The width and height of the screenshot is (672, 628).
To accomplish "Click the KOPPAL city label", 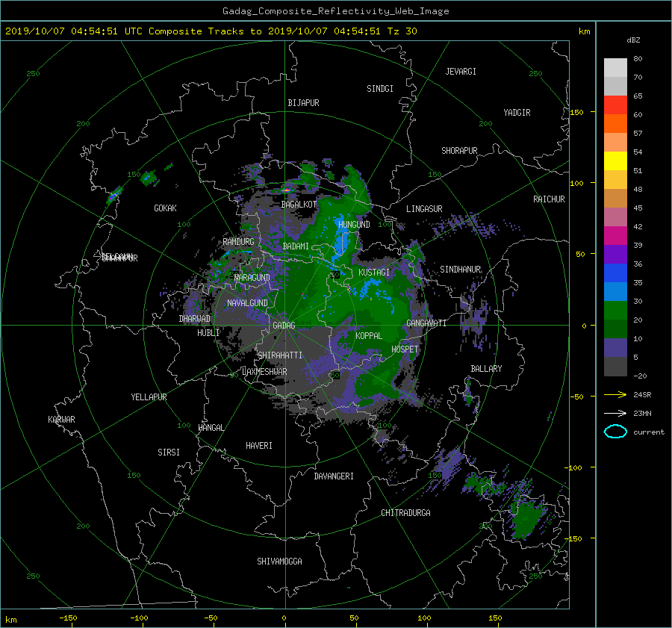I will coord(369,336).
